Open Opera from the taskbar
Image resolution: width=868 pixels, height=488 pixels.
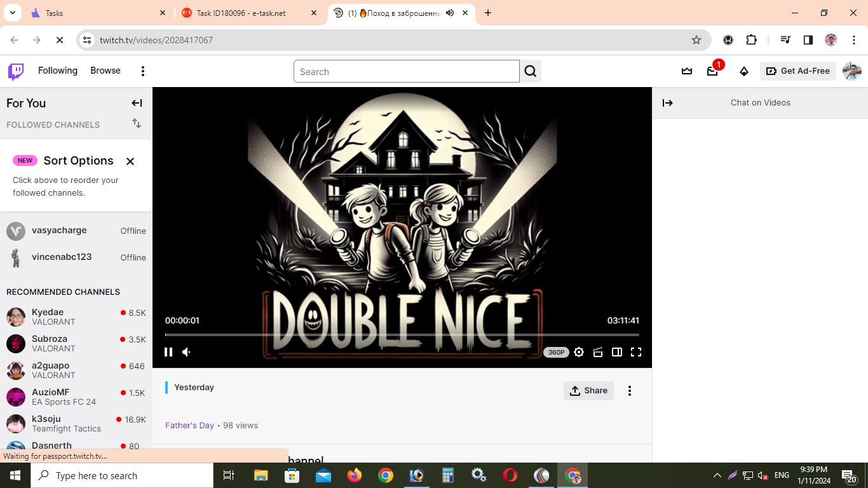coord(510,475)
